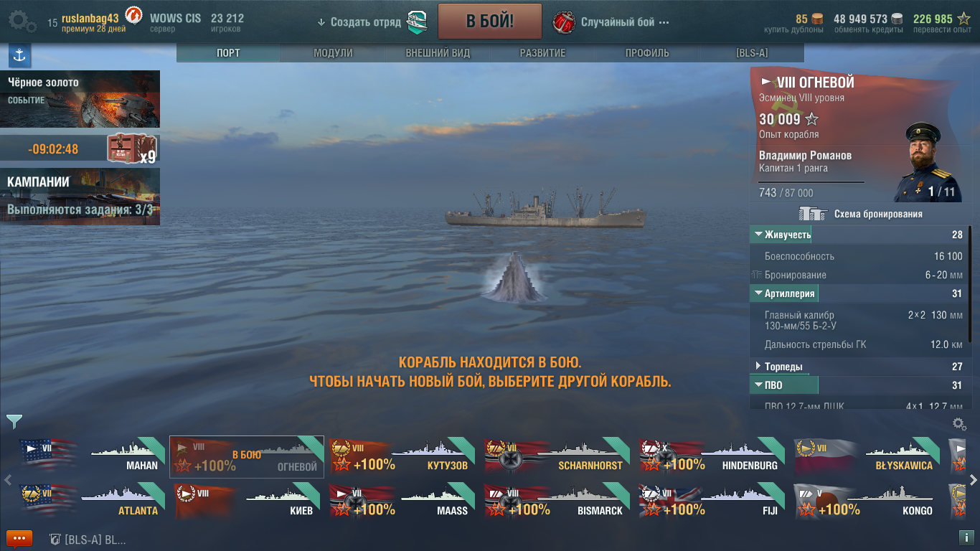
Task: Open settings gear in top-left corner
Action: click(x=22, y=21)
